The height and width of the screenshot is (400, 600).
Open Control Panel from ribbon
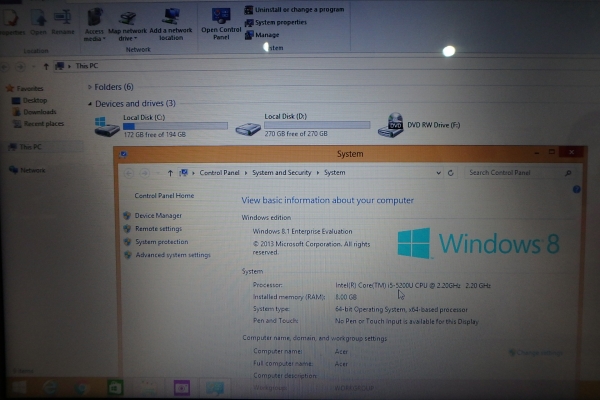(x=221, y=24)
